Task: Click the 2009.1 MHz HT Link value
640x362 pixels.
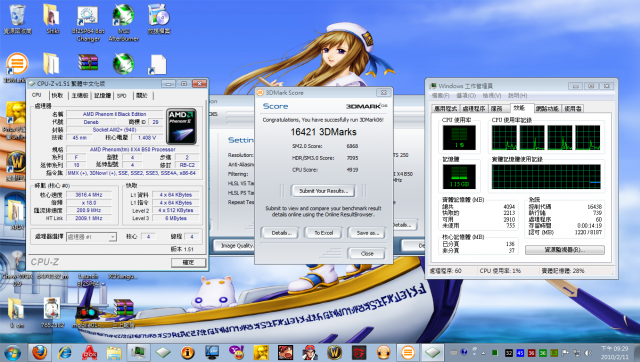Action: pos(89,218)
